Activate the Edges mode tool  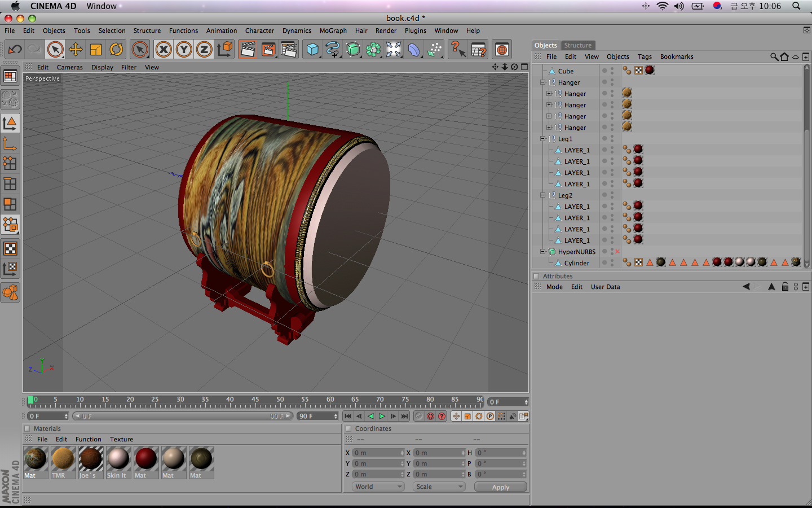point(10,184)
